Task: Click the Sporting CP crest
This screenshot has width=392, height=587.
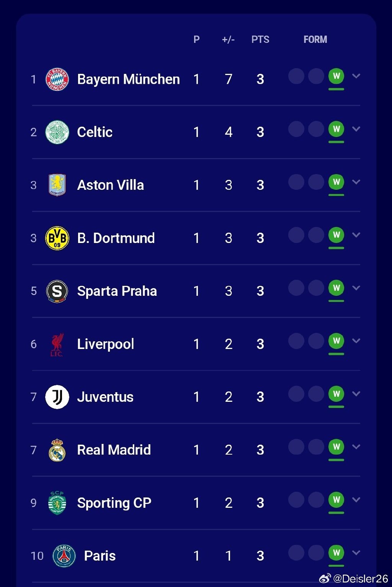Action: [x=57, y=503]
